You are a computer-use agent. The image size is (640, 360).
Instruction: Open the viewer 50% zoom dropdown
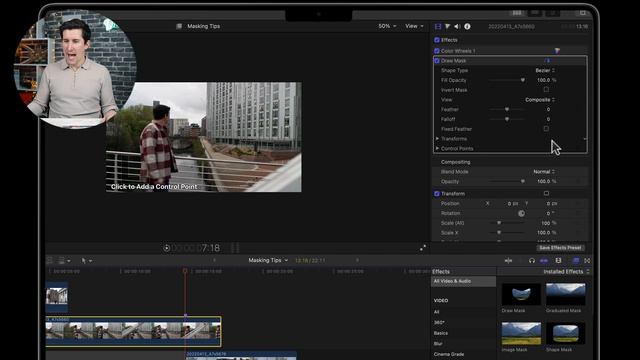(x=387, y=26)
